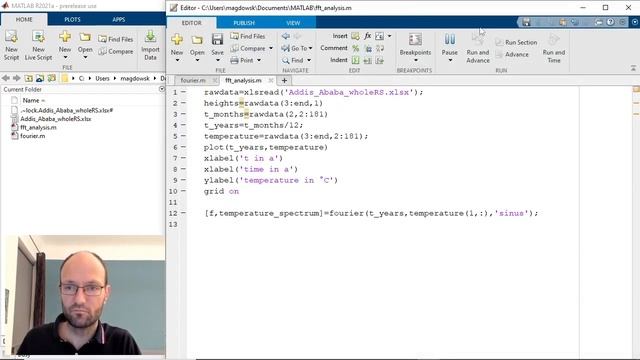
Task: Click the third icon next to Insert
Action: (380, 36)
